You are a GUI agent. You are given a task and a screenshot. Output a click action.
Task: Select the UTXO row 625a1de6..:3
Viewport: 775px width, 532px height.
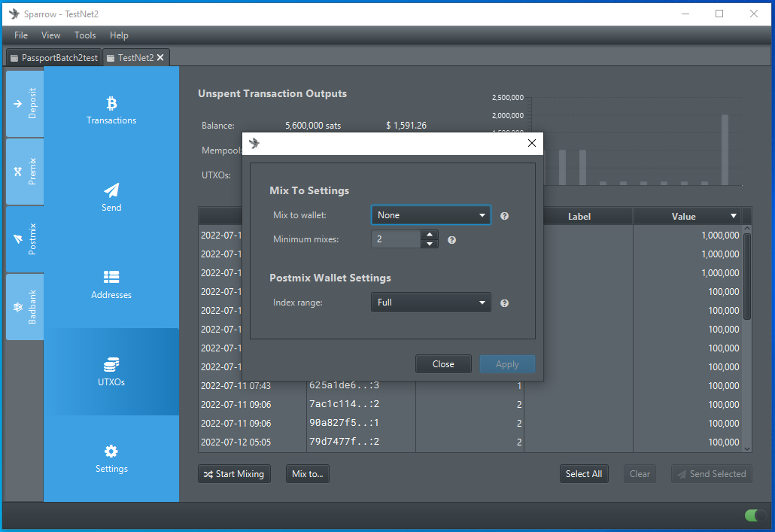470,385
